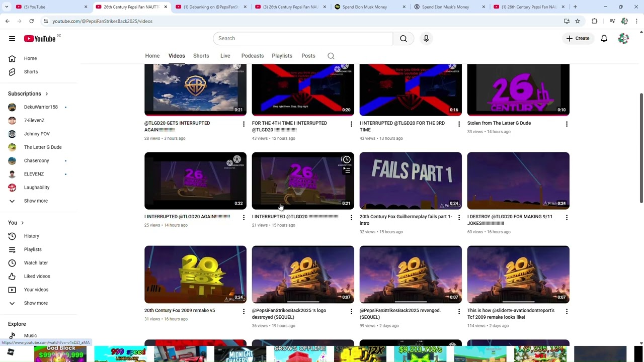Open the Chrome three-dot menu

[x=636, y=21]
